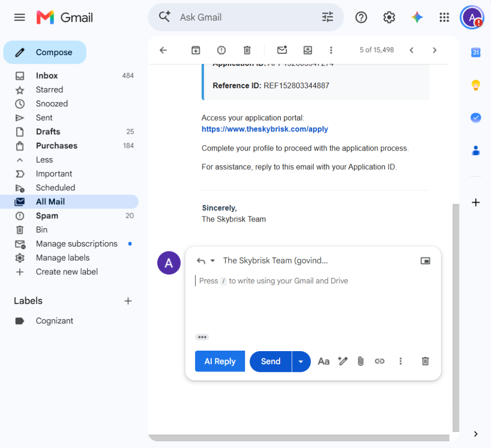Move email to inbox icon
Image resolution: width=491 pixels, height=448 pixels.
coord(308,50)
